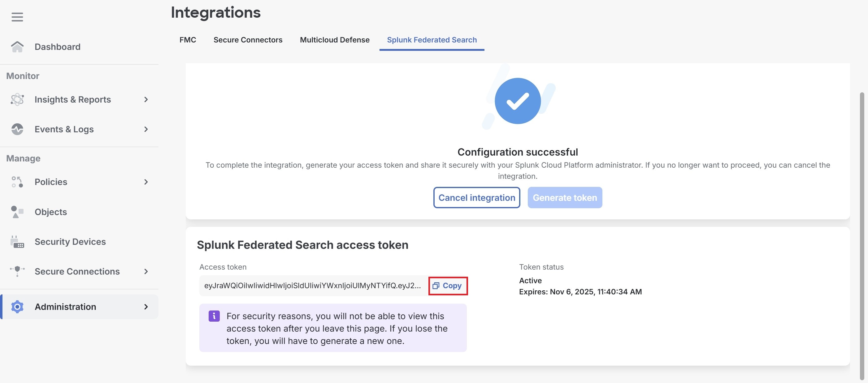The height and width of the screenshot is (383, 868).
Task: Click the 'Monitor' section label
Action: pos(23,76)
